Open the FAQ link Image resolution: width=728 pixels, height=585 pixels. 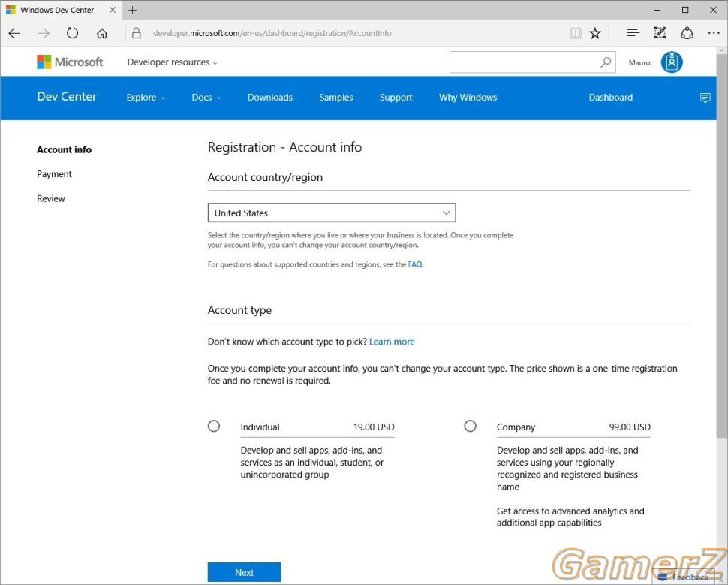click(415, 264)
